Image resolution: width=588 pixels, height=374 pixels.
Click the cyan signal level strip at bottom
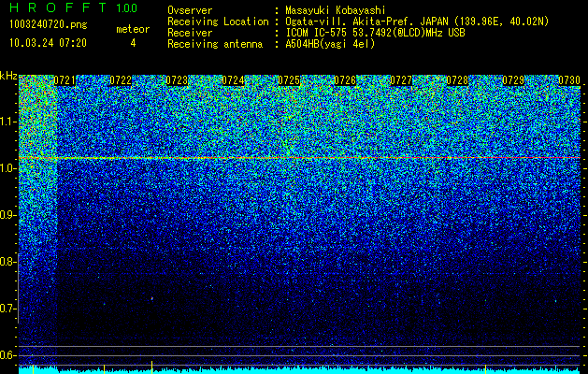tap(300, 370)
